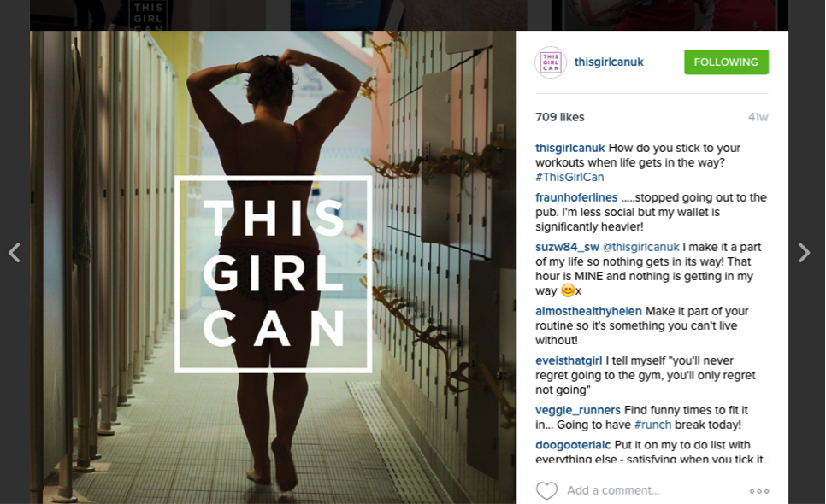Open eveisthatgirl commenter profile
The width and height of the screenshot is (826, 504).
pos(569,360)
